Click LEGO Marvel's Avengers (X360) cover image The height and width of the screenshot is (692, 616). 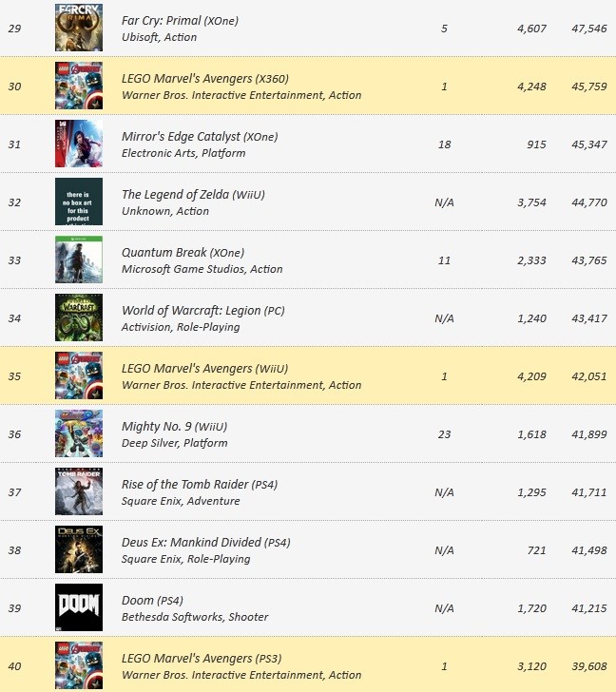(79, 86)
